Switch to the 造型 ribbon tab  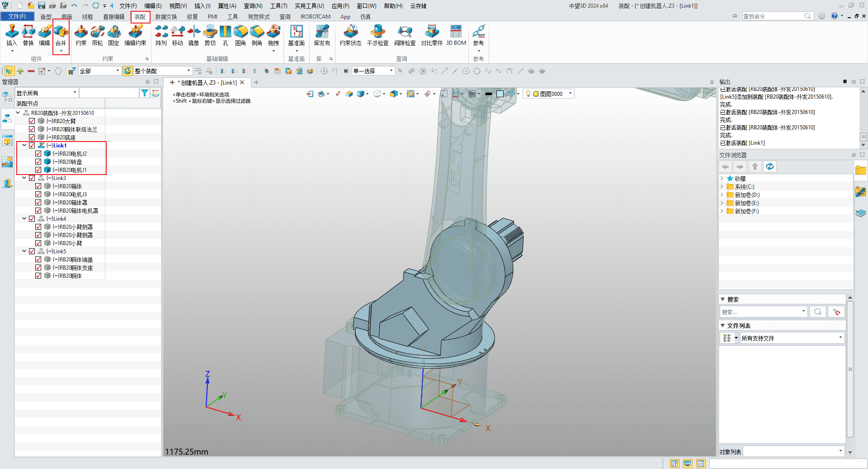(x=46, y=17)
